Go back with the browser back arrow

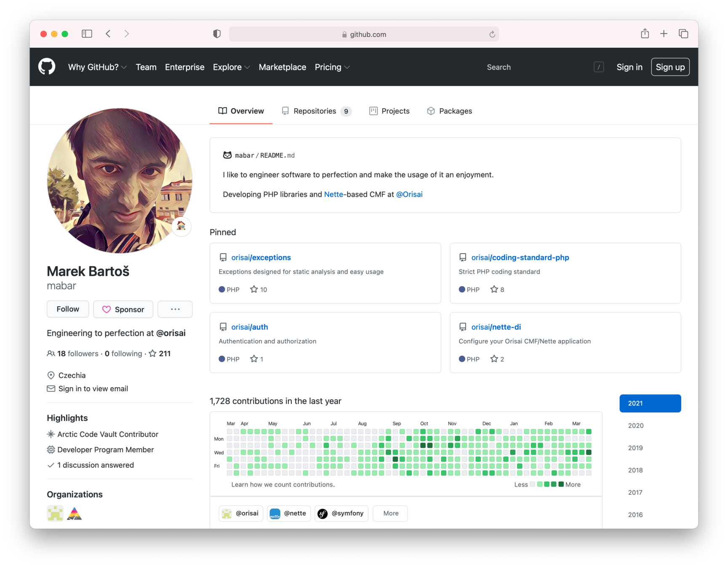point(108,34)
